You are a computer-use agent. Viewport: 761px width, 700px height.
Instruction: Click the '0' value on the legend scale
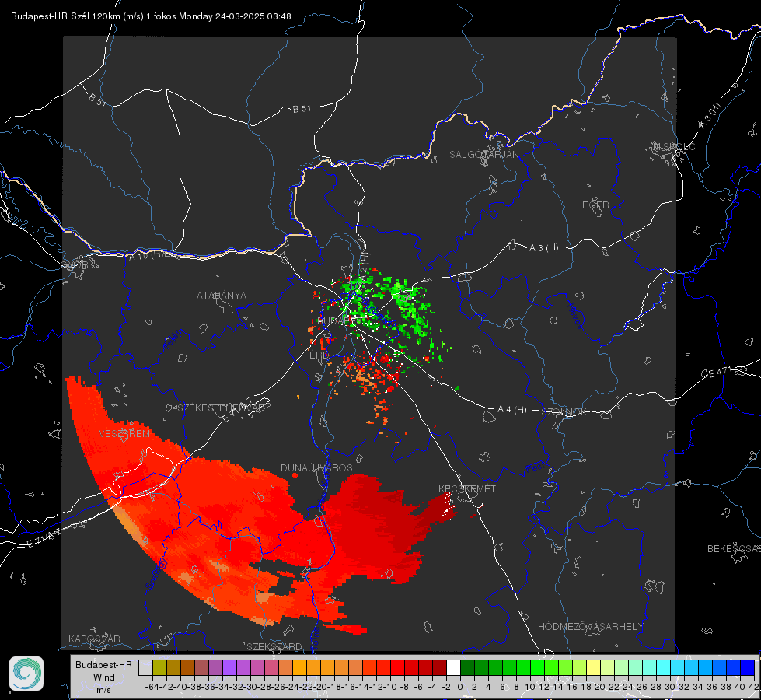point(460,687)
